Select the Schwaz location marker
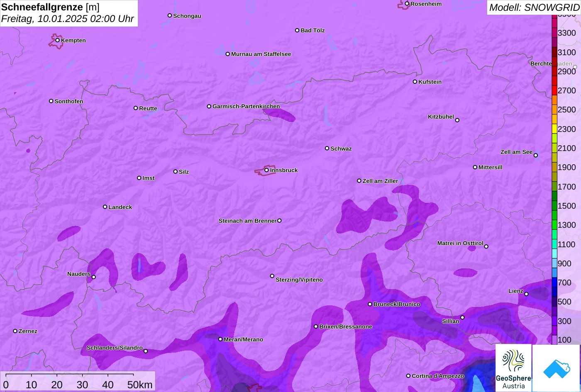Image resolution: width=581 pixels, height=392 pixels. (327, 148)
